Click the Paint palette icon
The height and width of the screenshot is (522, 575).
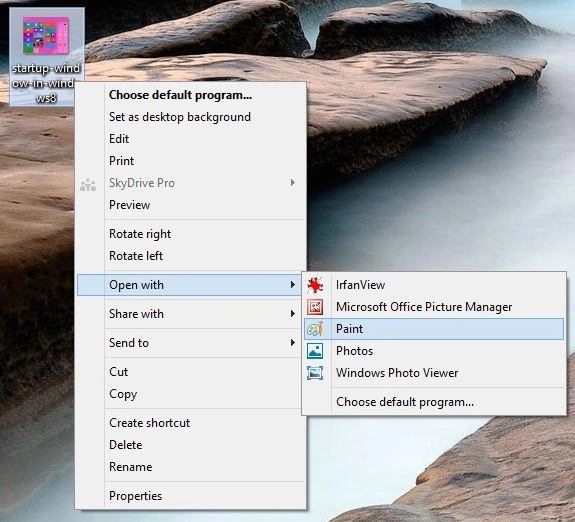[315, 329]
